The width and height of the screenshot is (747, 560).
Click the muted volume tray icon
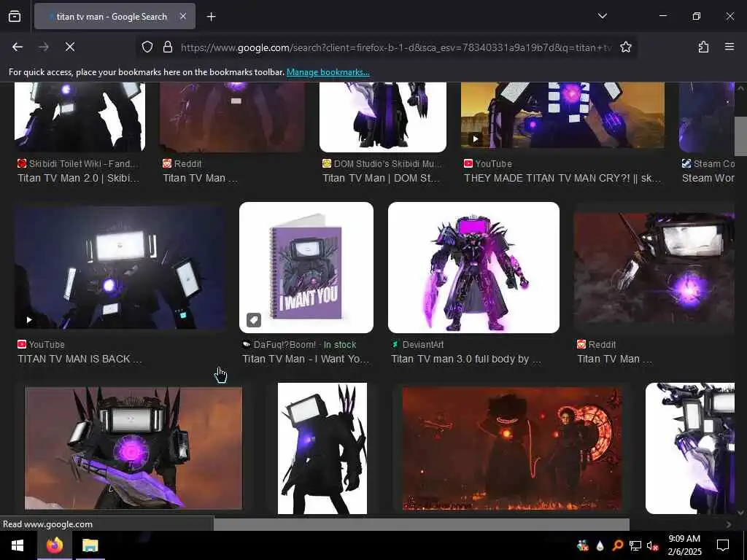coord(653,545)
